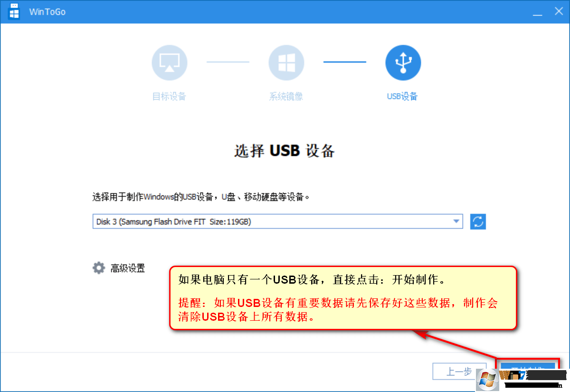The image size is (570, 392).
Task: Go to the system image Windows-logo step icon
Action: click(x=286, y=63)
